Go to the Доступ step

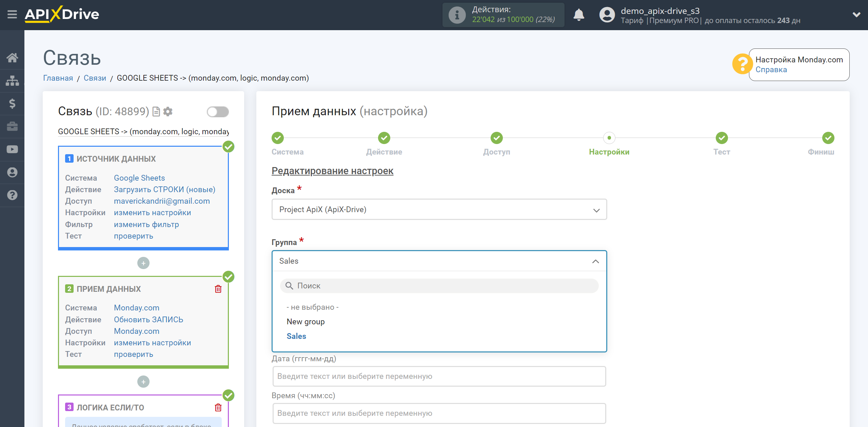tap(497, 138)
